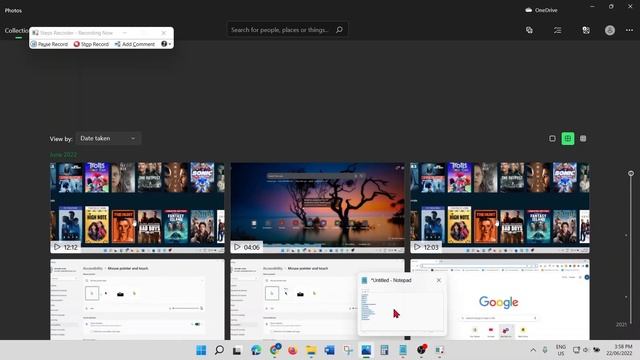Open Google Chrome from the taskbar
Screen dimensions: 640x360
tap(275, 350)
